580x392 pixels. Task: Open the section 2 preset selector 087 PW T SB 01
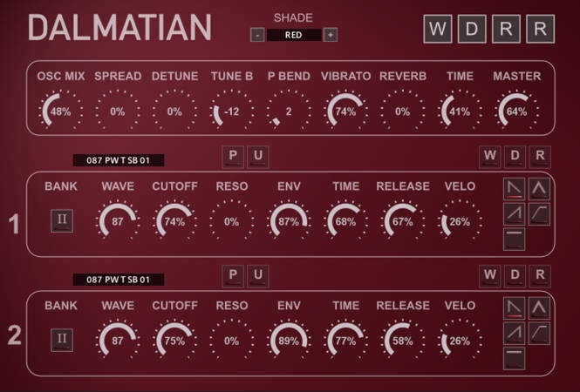point(119,280)
